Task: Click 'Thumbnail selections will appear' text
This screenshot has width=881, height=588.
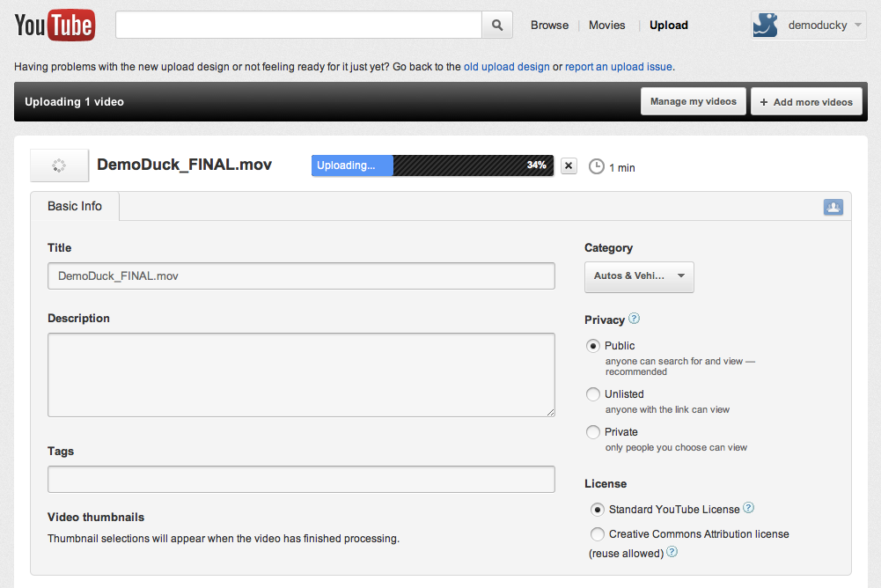Action: [224, 539]
